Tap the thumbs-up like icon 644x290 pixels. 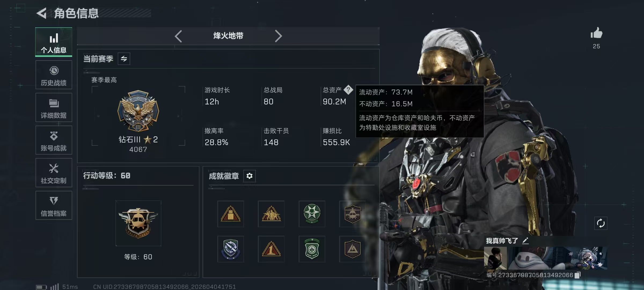[596, 33]
